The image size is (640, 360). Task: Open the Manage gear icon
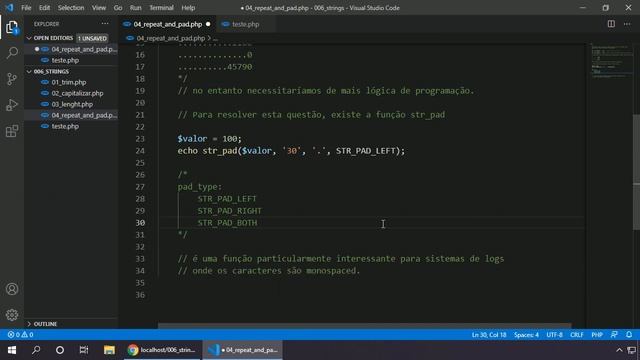coord(12,315)
